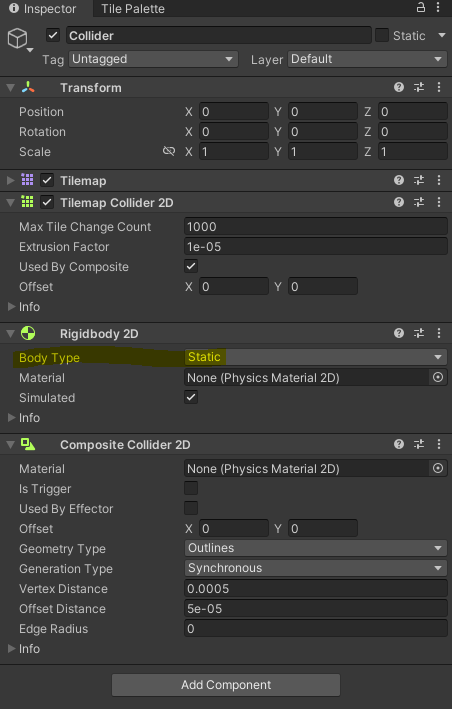This screenshot has height=709, width=452.
Task: Open the Static flags dropdown arrow
Action: (x=442, y=35)
